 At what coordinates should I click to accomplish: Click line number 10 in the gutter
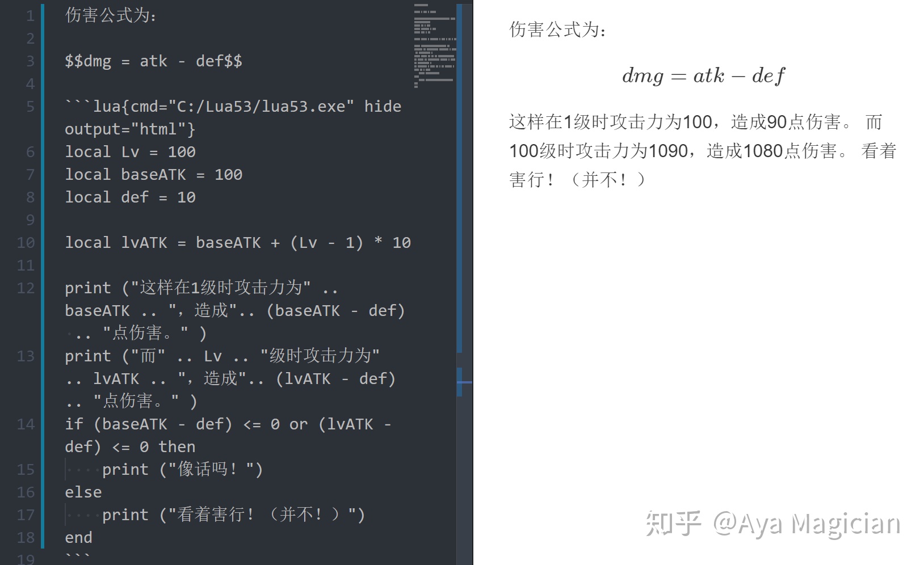pos(26,243)
